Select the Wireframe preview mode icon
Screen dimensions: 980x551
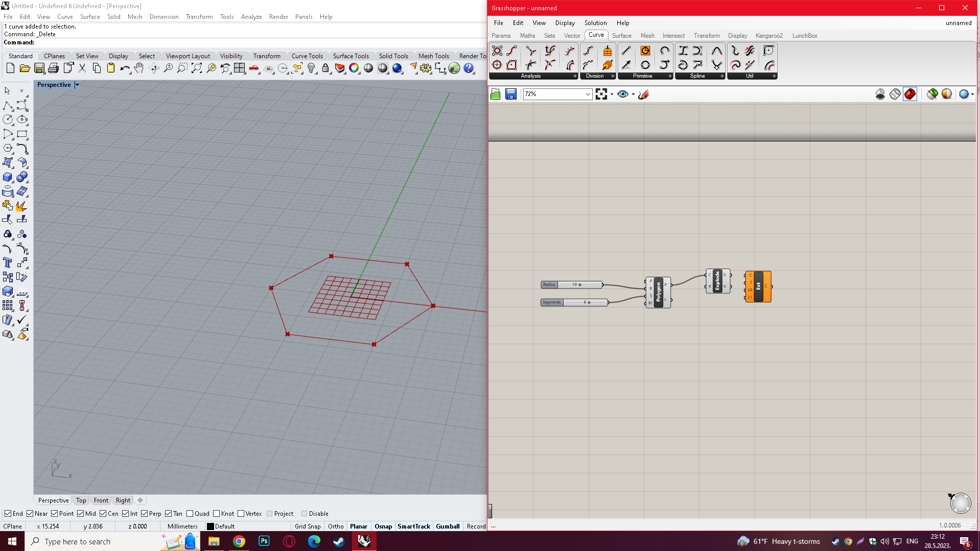pos(895,94)
